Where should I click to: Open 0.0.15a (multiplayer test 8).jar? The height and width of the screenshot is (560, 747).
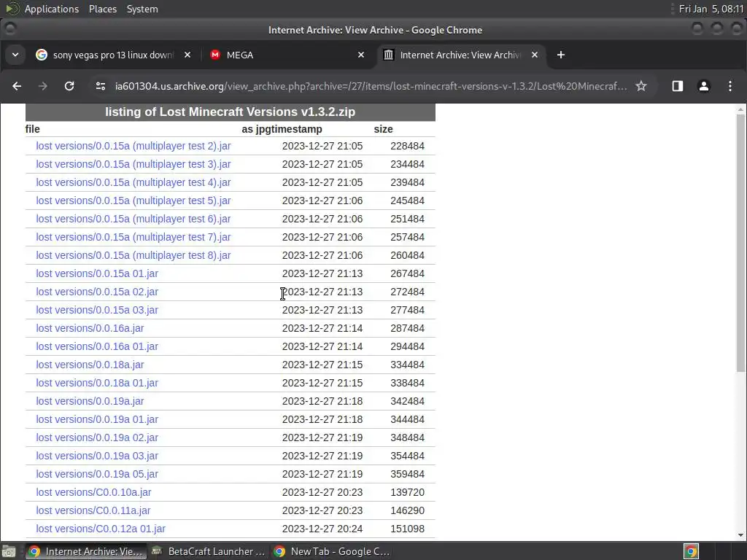[x=133, y=255]
